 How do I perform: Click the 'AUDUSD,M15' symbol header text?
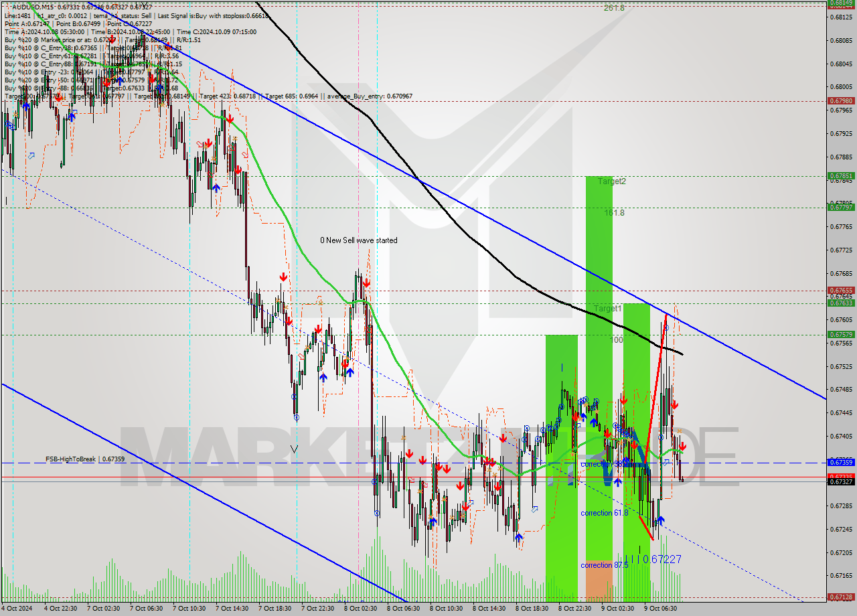click(31, 7)
